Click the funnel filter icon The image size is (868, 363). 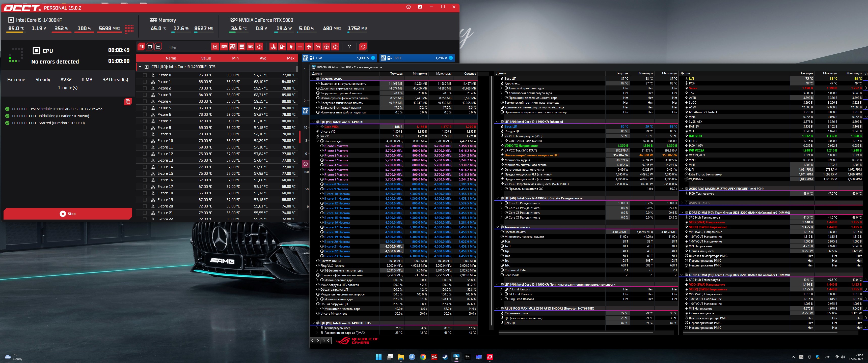349,46
